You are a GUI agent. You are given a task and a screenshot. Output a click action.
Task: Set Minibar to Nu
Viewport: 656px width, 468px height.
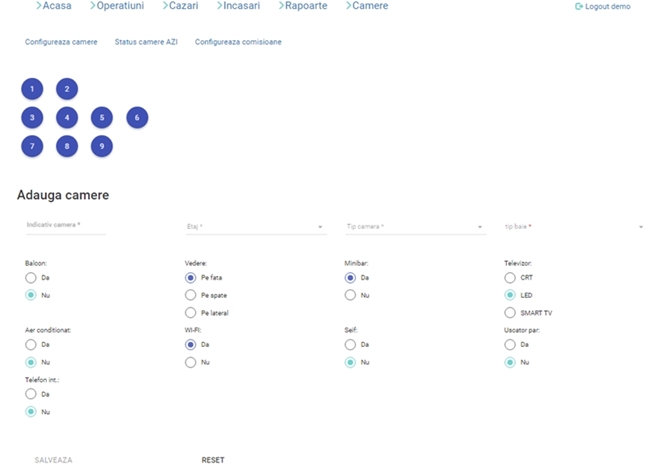[351, 295]
